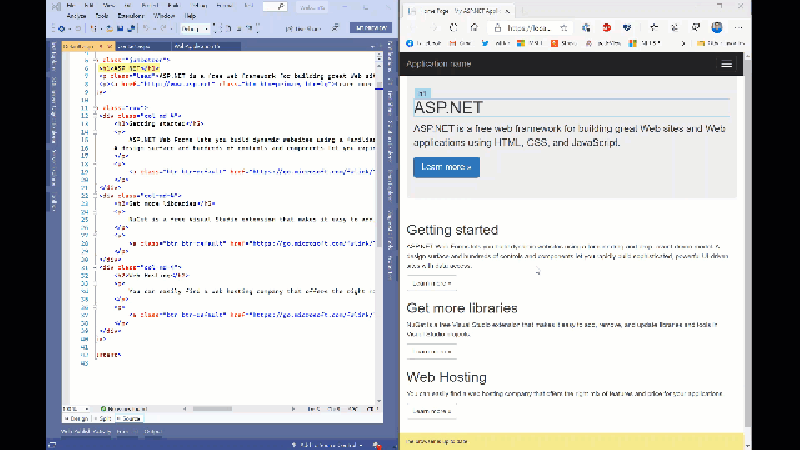Screen dimensions: 800x450
Task: Toggle the hamburger navigation menu
Action: coord(727,64)
